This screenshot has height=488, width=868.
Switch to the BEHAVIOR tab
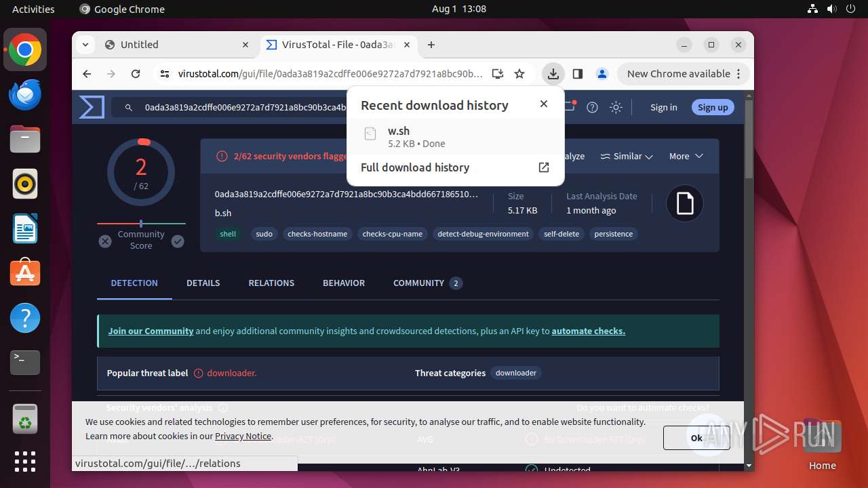(344, 283)
